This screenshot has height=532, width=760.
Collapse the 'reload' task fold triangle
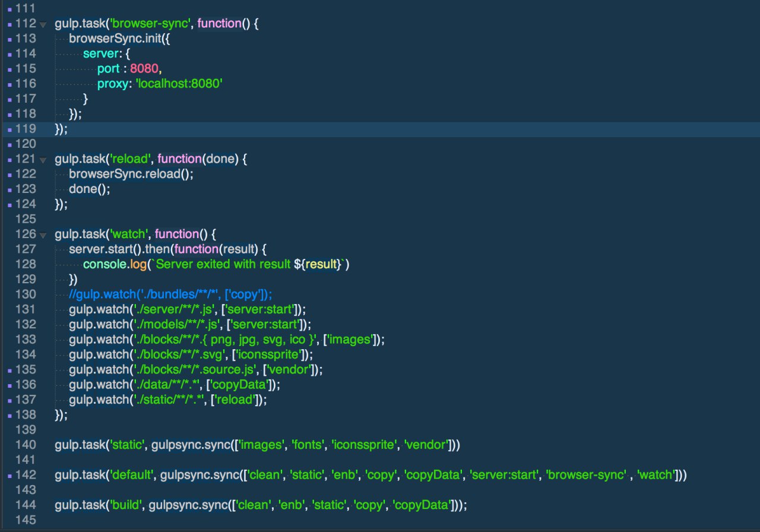coord(43,160)
